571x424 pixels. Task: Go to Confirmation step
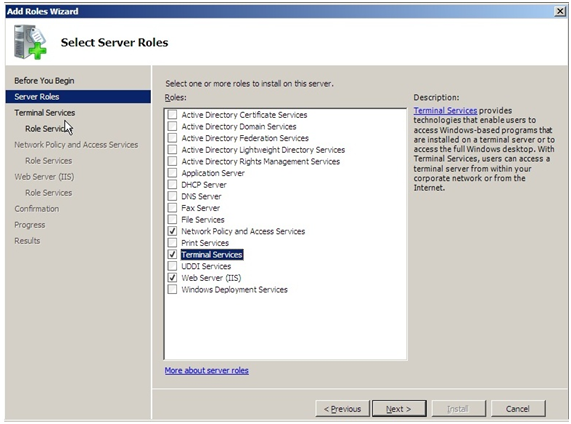tap(36, 209)
